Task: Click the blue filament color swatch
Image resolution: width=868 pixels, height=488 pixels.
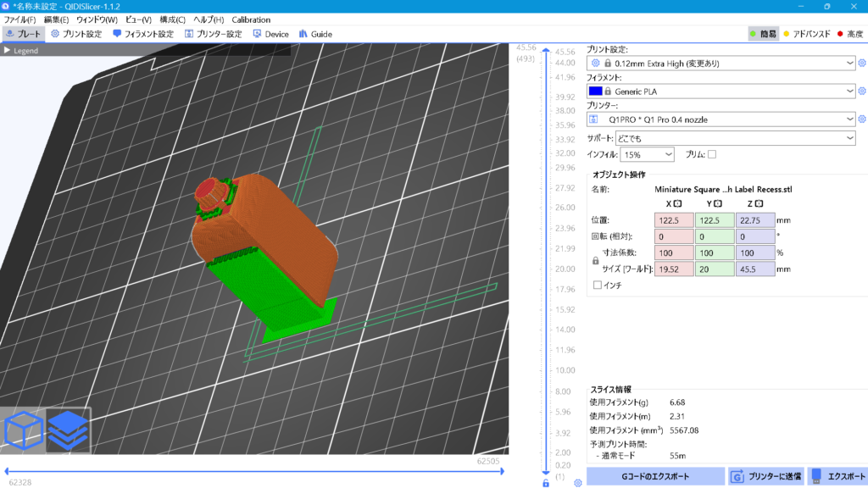Action: (595, 91)
